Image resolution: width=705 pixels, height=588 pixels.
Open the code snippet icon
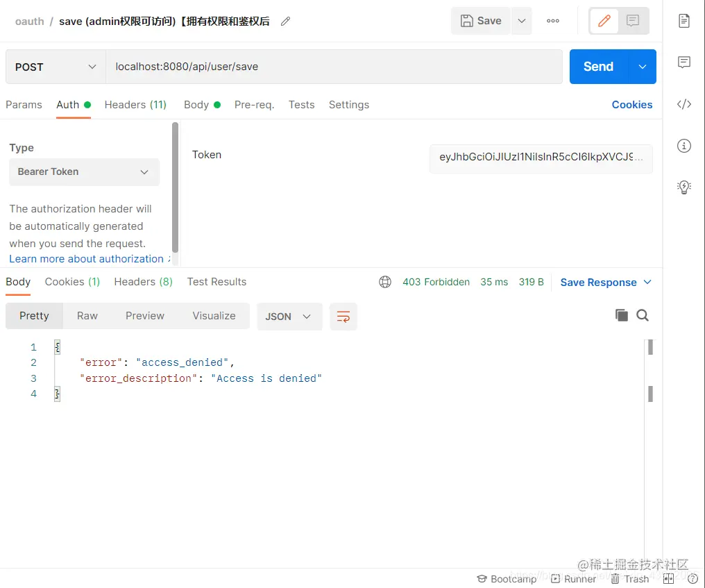[684, 104]
